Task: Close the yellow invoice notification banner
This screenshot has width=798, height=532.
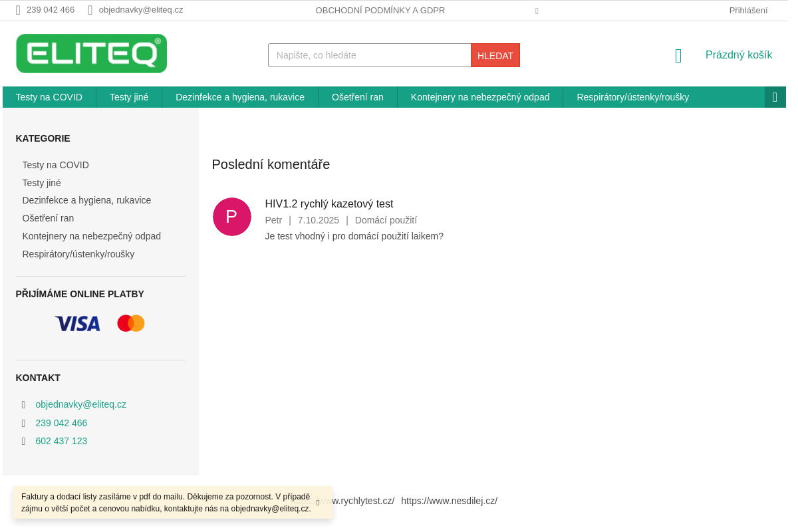Action: click(x=318, y=503)
